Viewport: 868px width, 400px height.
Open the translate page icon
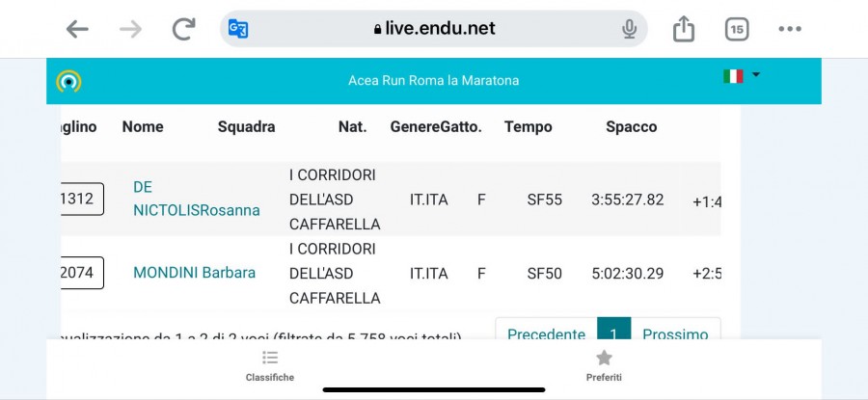point(238,29)
